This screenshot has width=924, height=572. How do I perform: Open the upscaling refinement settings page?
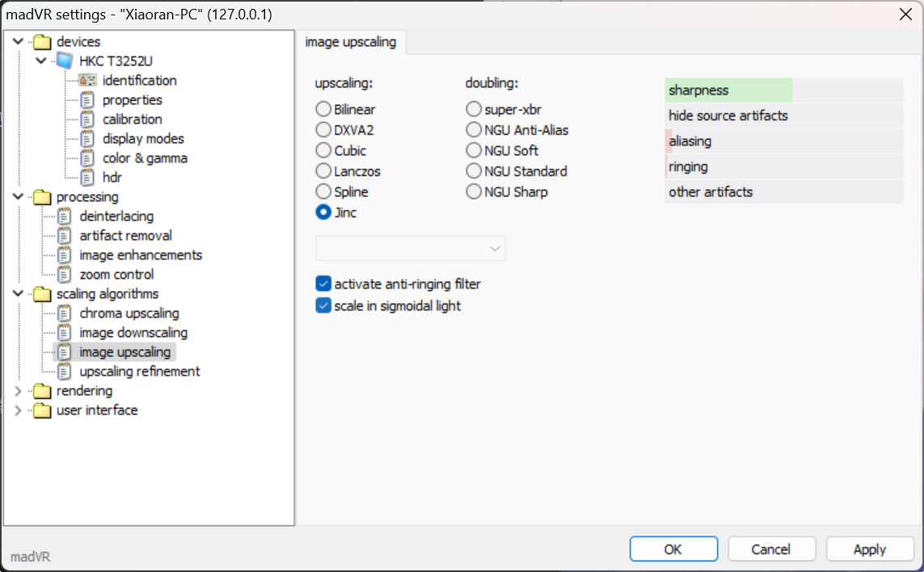pos(139,372)
